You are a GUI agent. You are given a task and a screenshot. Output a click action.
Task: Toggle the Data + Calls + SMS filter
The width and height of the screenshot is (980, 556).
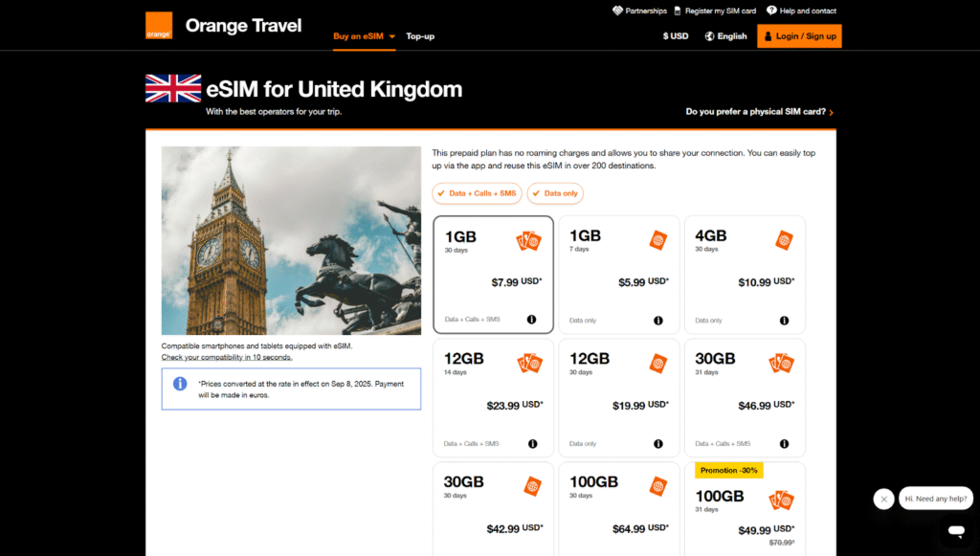pyautogui.click(x=477, y=193)
